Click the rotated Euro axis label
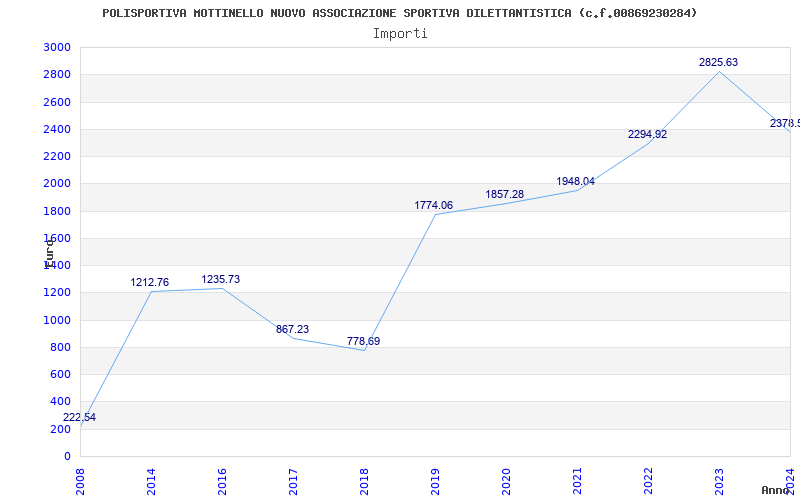The width and height of the screenshot is (800, 500). [49, 254]
